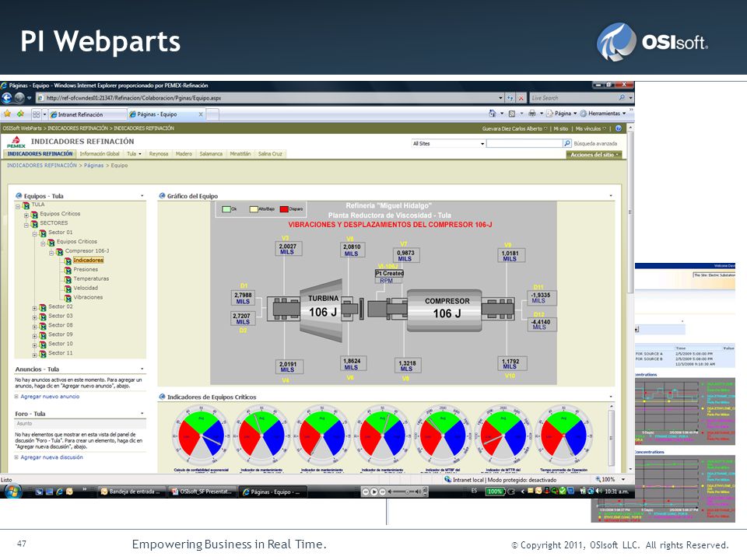This screenshot has width=747, height=560.
Task: Expand the Sector 03 tree node
Action: pos(34,317)
